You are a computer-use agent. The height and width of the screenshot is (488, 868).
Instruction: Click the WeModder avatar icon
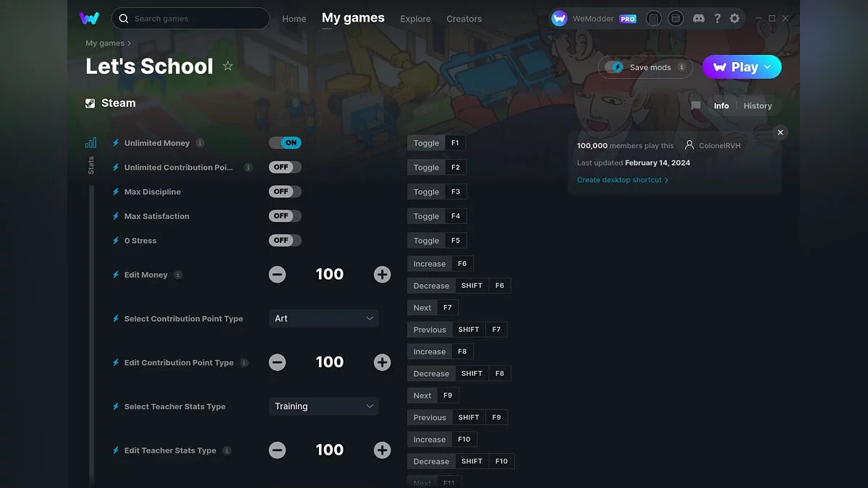click(x=559, y=19)
